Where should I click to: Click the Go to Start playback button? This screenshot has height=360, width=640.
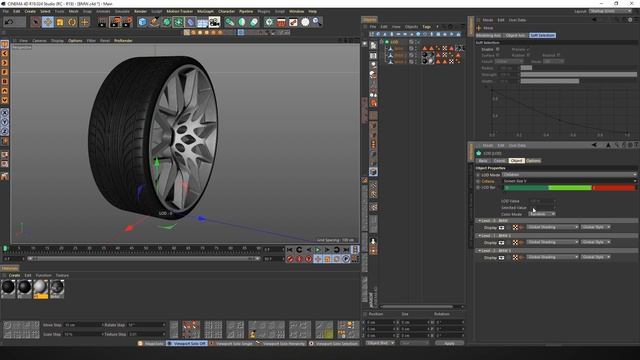(x=289, y=250)
